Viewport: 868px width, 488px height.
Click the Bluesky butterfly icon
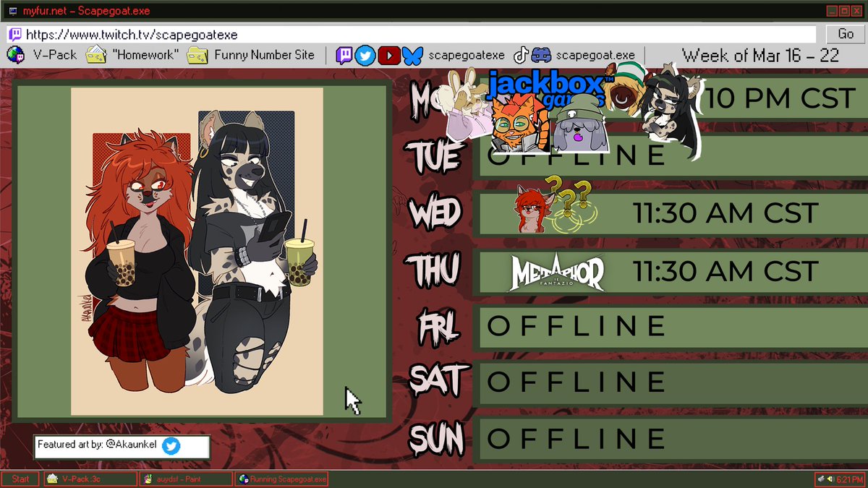coord(412,55)
